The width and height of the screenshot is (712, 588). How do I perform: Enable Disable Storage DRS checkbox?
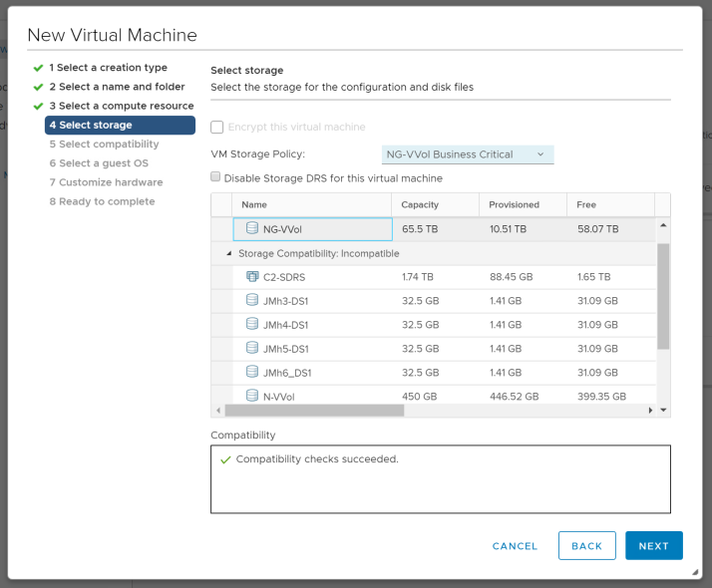(216, 177)
